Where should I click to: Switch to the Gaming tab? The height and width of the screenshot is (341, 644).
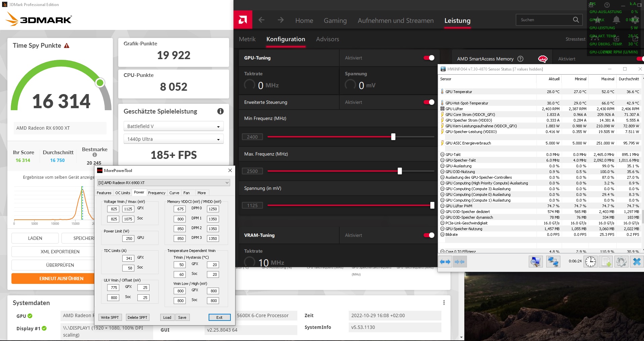tap(335, 20)
